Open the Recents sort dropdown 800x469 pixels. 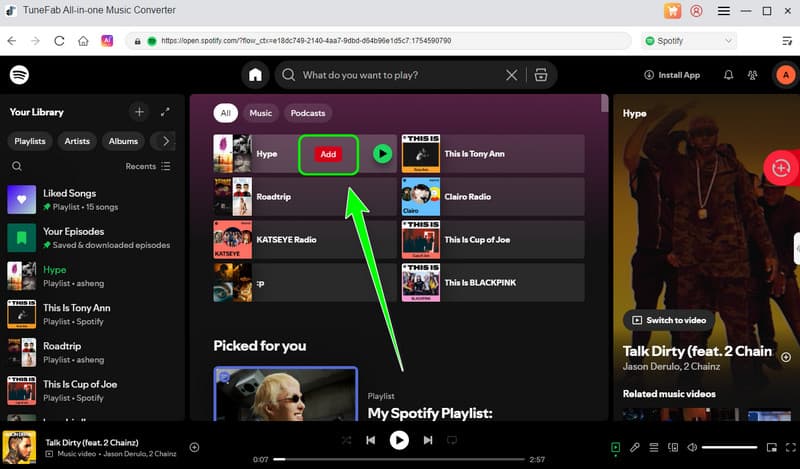(x=148, y=166)
